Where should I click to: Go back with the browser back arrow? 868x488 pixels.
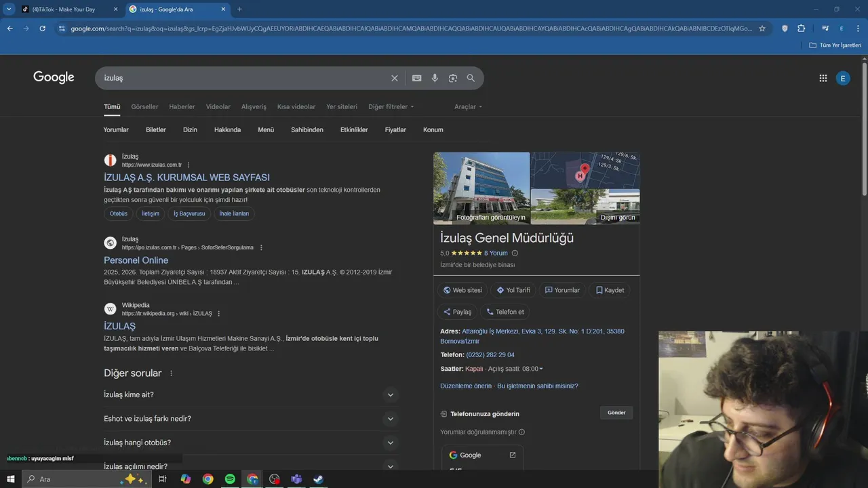coord(9,28)
